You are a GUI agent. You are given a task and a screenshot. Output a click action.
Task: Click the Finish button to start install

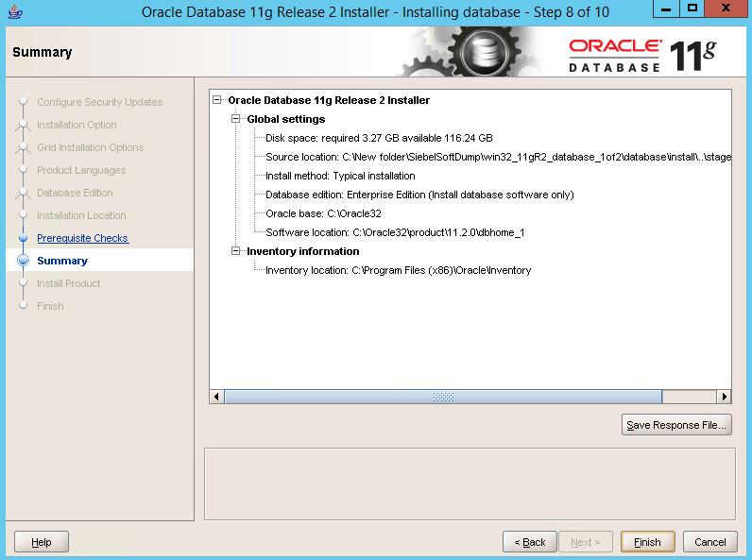(x=647, y=542)
